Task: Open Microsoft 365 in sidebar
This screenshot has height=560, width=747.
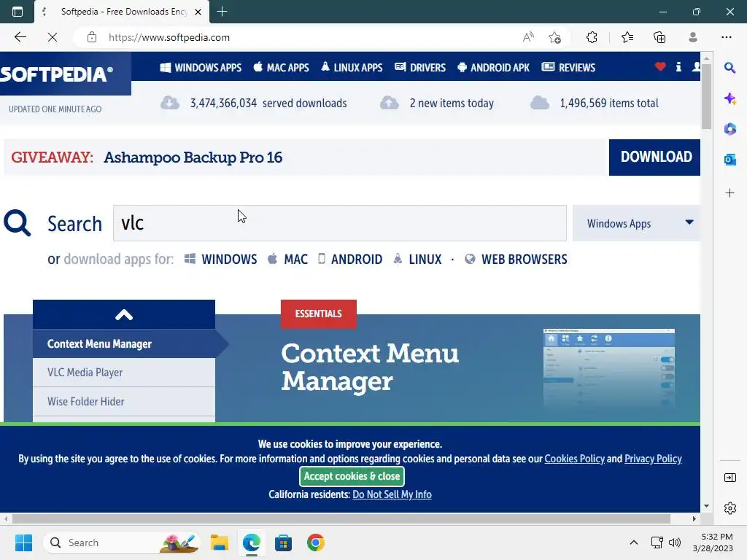Action: pyautogui.click(x=729, y=129)
